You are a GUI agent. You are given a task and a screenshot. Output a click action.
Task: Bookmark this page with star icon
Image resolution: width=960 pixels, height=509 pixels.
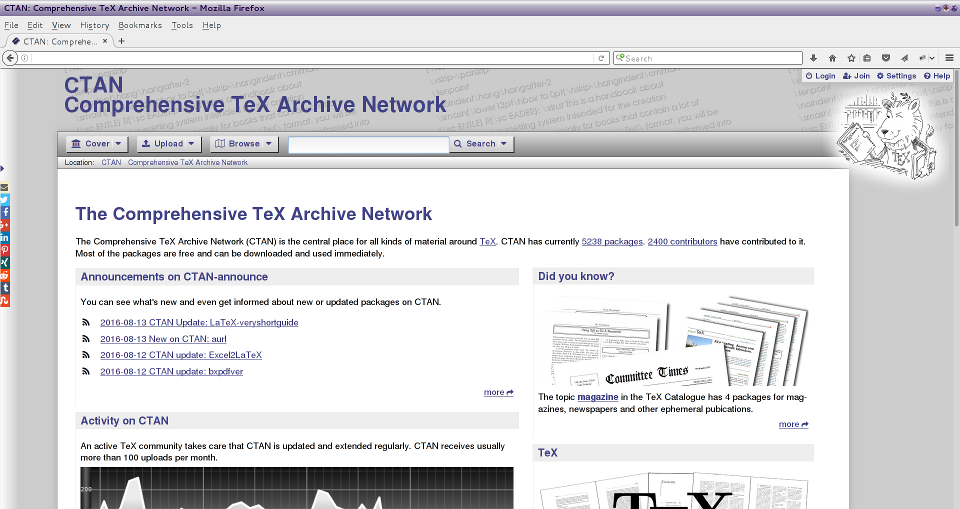click(850, 58)
